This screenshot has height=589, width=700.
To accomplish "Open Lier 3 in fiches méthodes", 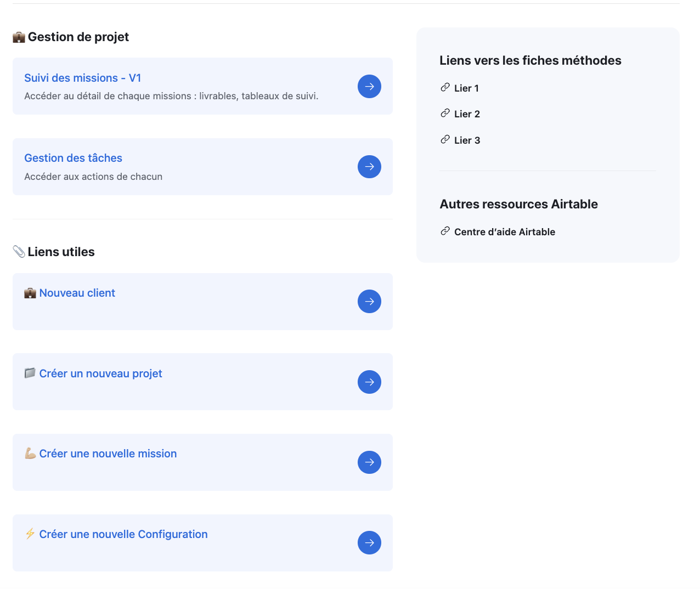I will point(467,140).
